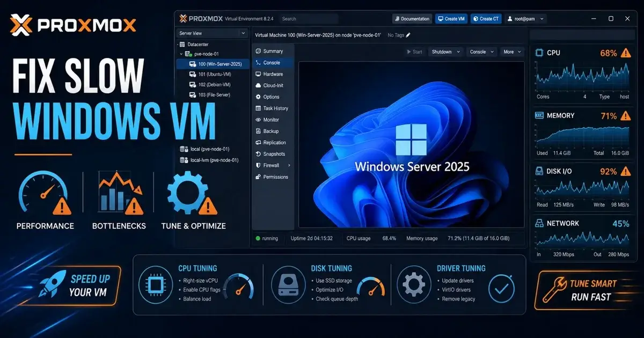Open Monitor with the eye icon
This screenshot has height=338, width=644.
tap(273, 120)
